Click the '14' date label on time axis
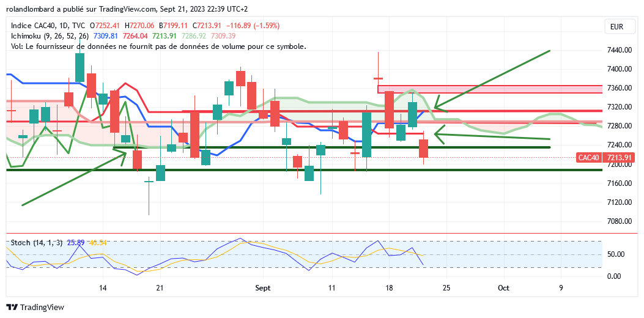The height and width of the screenshot is (318, 644). pos(103,288)
